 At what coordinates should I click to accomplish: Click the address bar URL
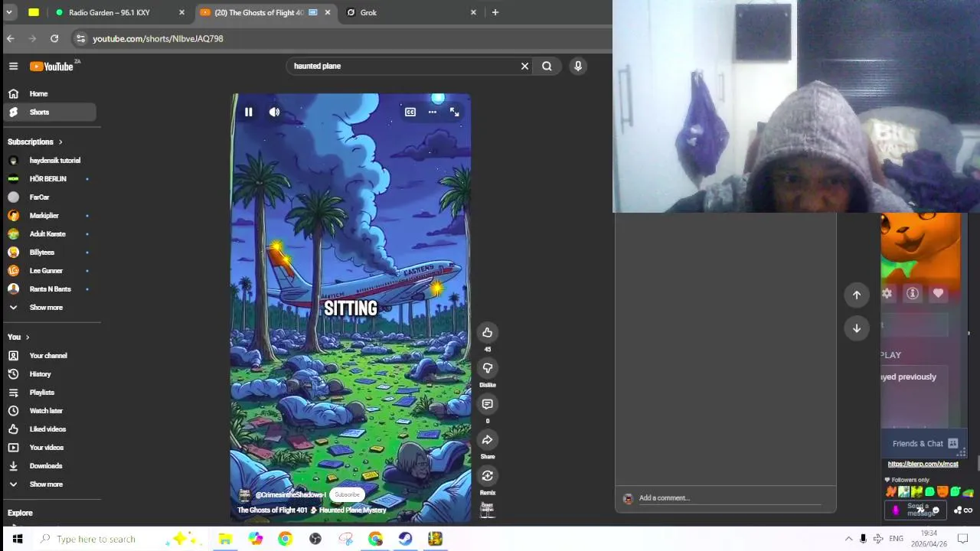click(158, 38)
